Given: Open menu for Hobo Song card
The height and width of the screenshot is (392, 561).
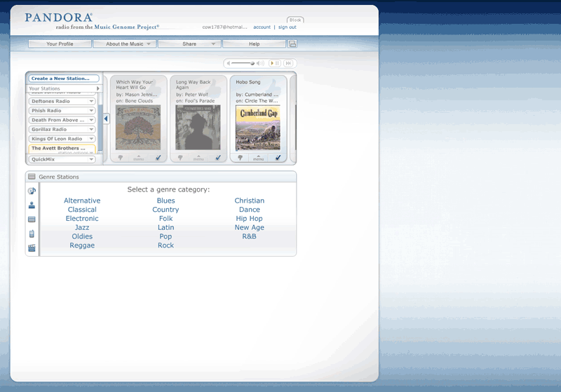Looking at the screenshot, I should pos(258,158).
